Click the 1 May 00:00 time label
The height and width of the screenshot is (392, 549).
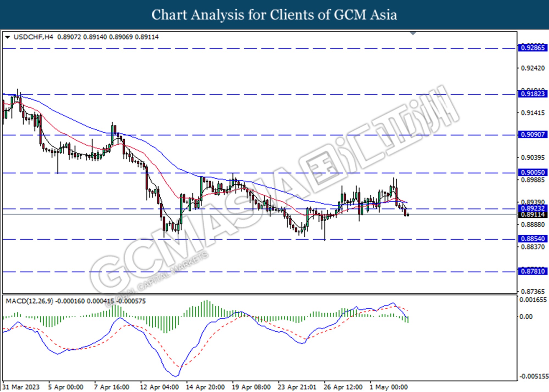(x=389, y=387)
